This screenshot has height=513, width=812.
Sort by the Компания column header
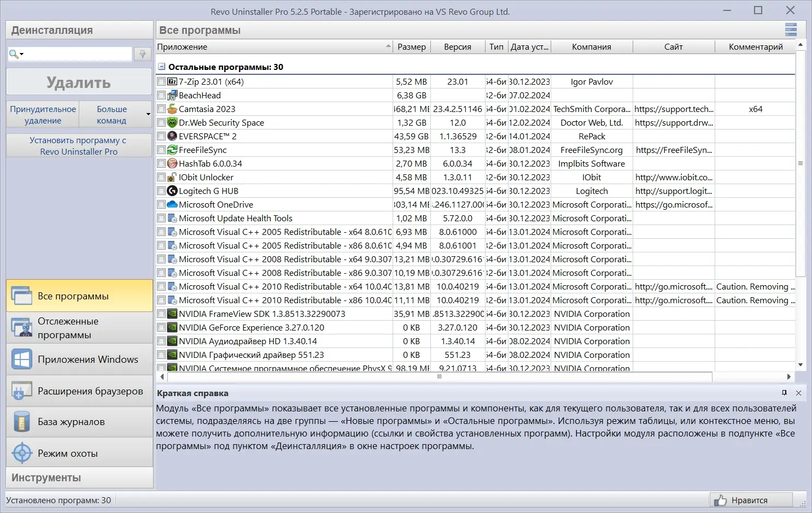[592, 46]
